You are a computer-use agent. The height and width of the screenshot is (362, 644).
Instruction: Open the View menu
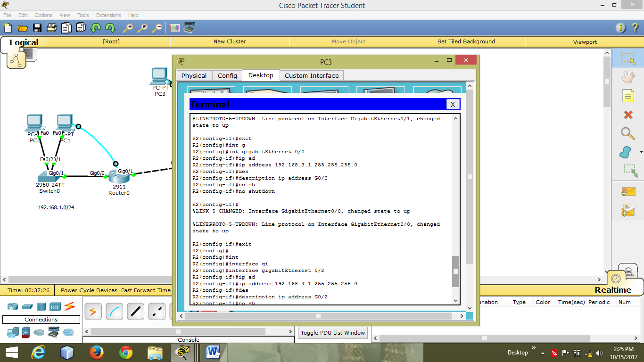65,15
